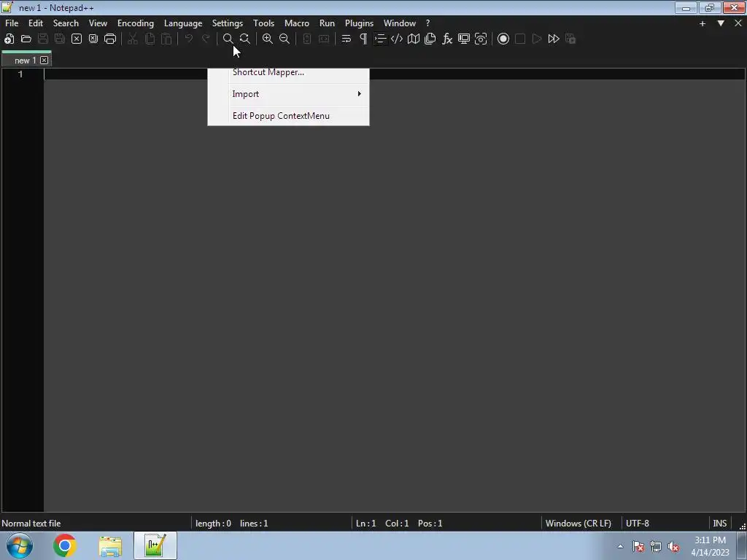Select Edit Popup ContextMenu entry
747x560 pixels.
pyautogui.click(x=288, y=116)
